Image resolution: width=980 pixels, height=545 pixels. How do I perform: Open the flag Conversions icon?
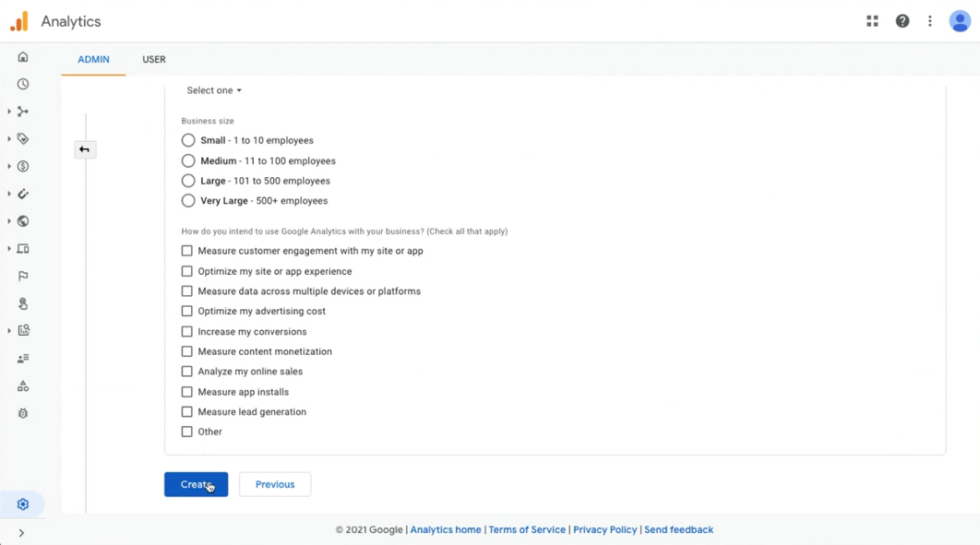pos(23,276)
